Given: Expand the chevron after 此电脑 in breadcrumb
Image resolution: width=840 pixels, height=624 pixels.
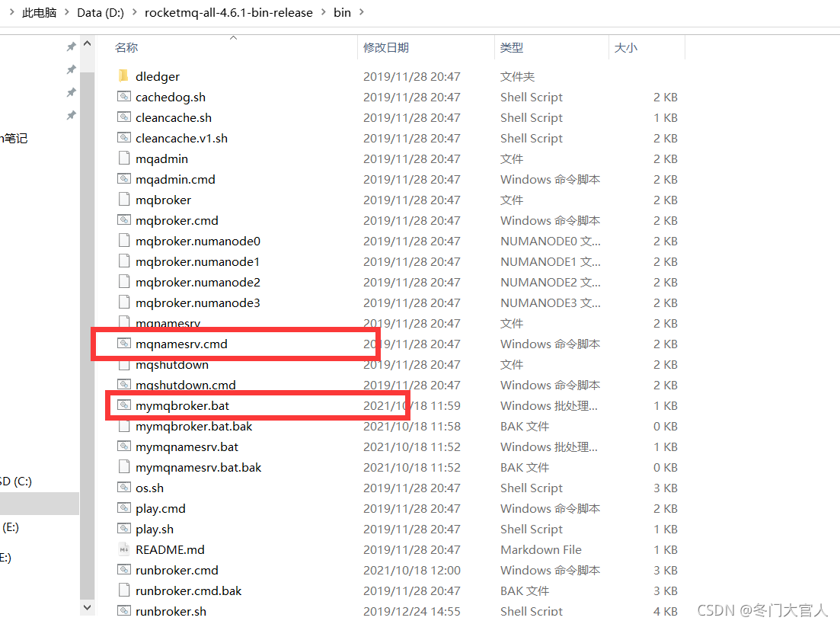Looking at the screenshot, I should [66, 12].
